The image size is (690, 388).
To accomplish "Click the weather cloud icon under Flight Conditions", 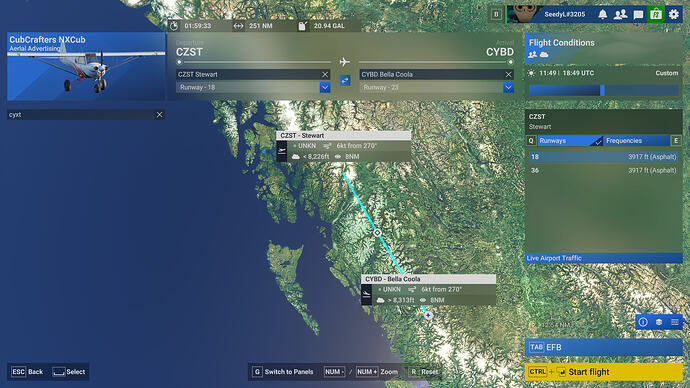I will pyautogui.click(x=544, y=55).
